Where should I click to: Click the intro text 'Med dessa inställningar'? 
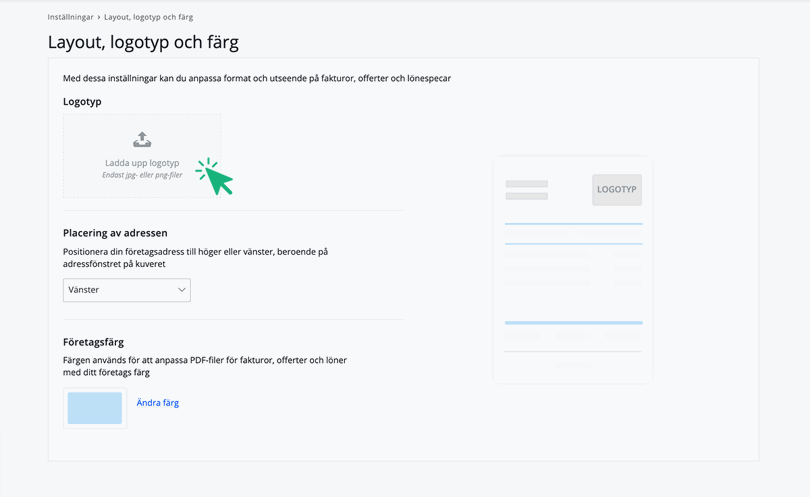256,78
